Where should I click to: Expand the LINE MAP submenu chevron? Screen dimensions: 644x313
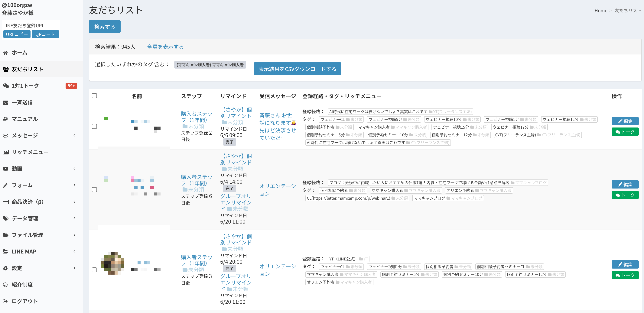(74, 251)
